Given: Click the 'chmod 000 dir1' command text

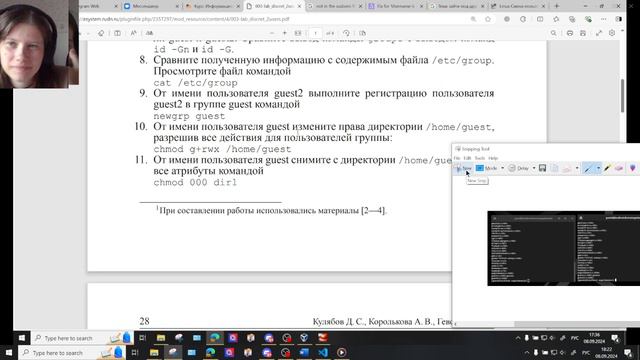Looking at the screenshot, I should pos(195,182).
